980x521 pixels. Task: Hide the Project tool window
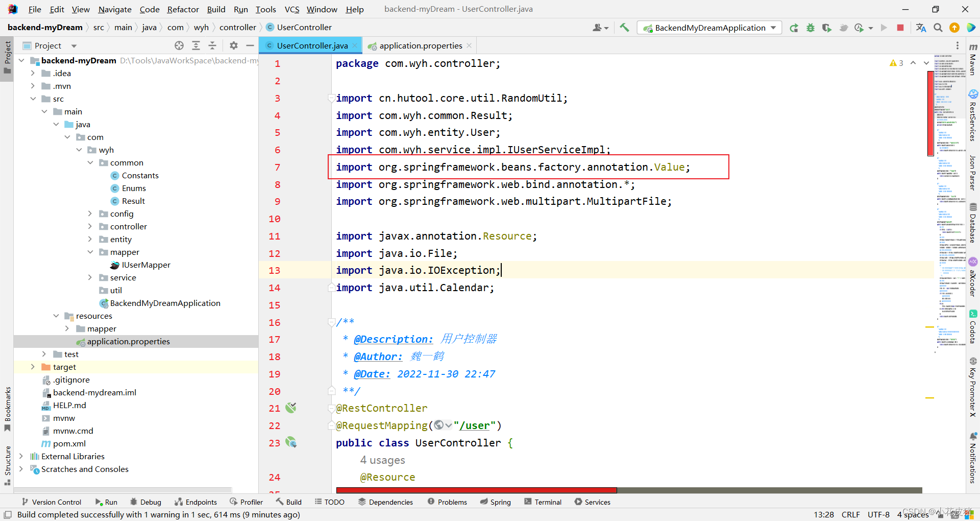[250, 45]
